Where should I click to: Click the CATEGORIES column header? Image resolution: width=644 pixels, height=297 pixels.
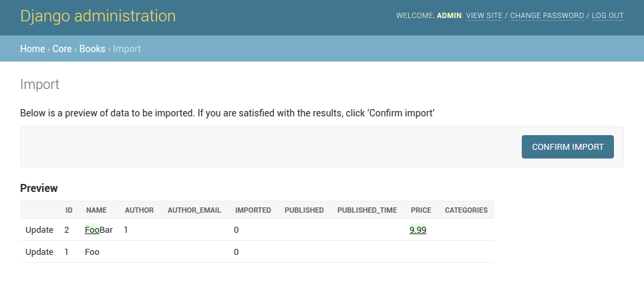(x=466, y=210)
